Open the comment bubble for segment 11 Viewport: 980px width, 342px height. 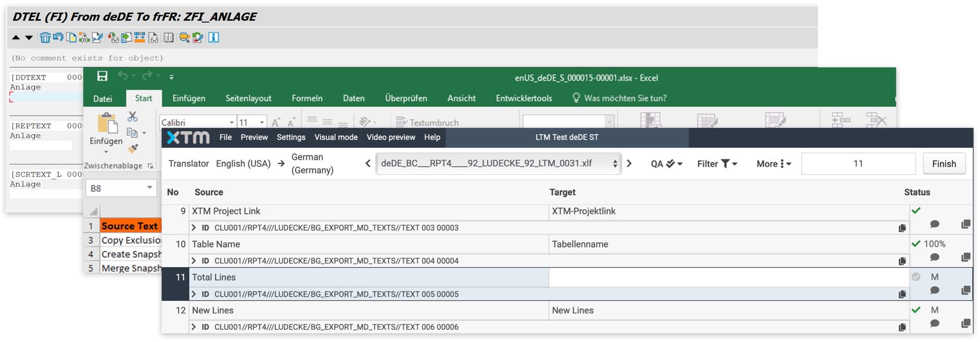(935, 290)
